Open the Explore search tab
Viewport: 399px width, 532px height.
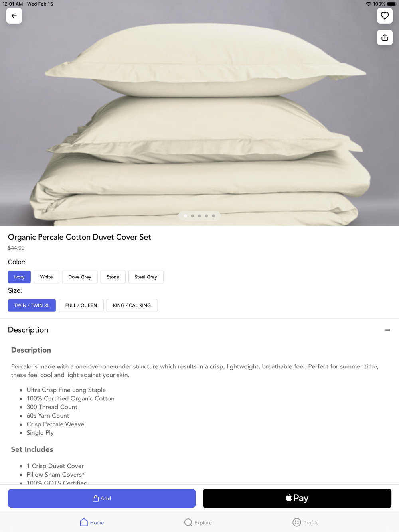(198, 522)
